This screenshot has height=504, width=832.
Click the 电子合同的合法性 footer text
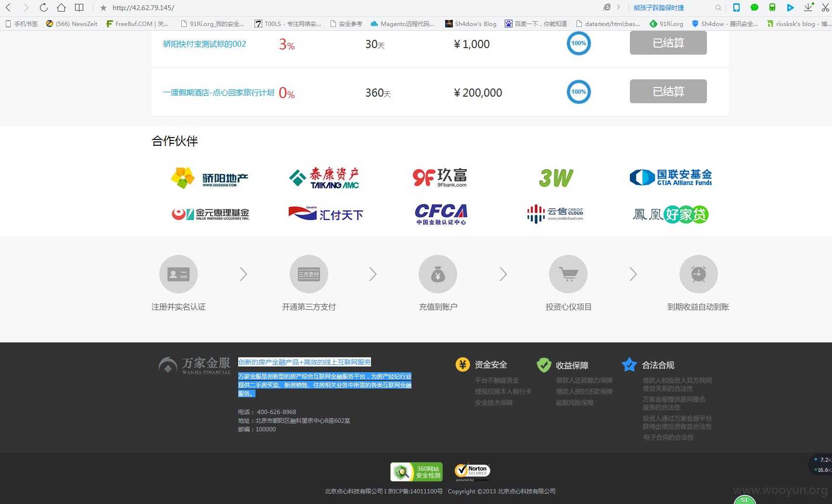click(668, 438)
